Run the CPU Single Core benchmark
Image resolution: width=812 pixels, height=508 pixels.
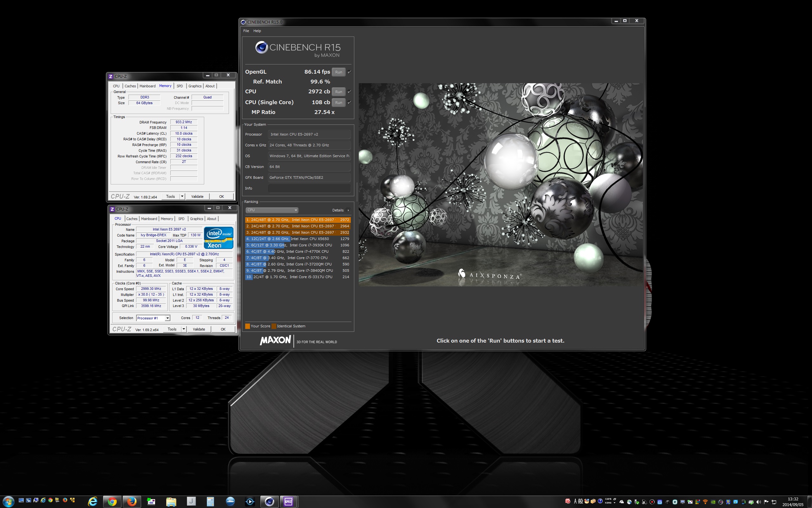coord(338,103)
